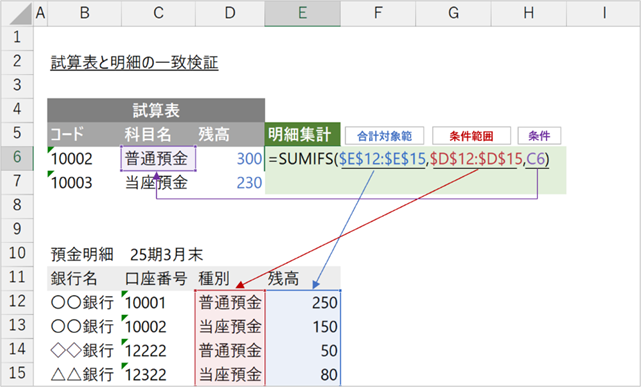Select row 6 header
641x387 pixels.
[x=17, y=158]
